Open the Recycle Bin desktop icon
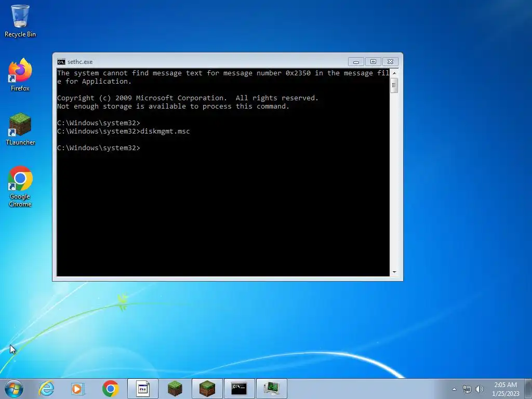This screenshot has width=532, height=399. tap(20, 21)
